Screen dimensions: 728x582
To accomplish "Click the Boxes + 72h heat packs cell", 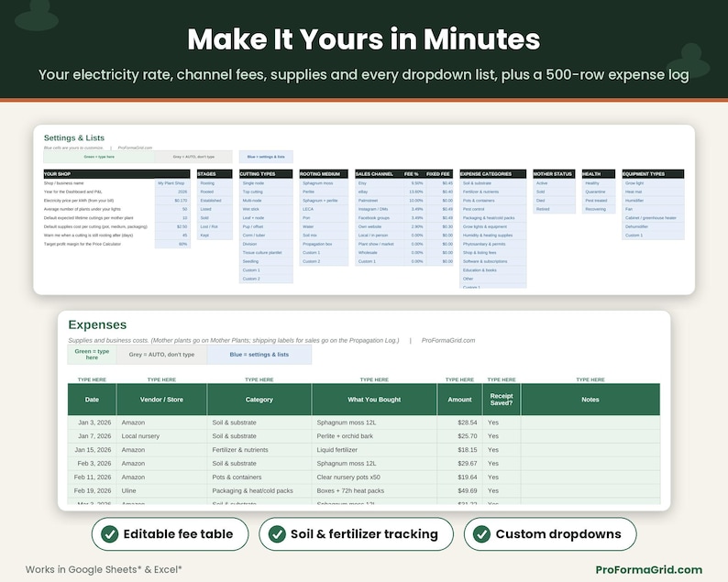I will click(374, 490).
